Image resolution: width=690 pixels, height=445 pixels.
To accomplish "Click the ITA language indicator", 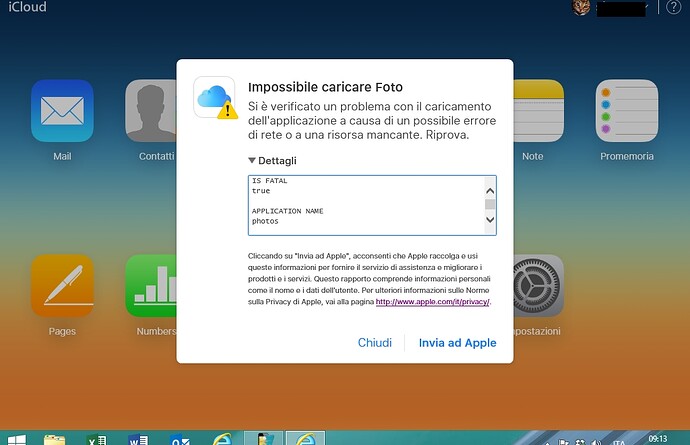I will pyautogui.click(x=619, y=442).
